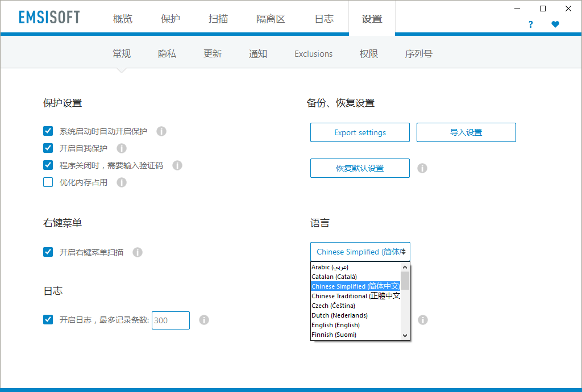Switch to the 保护 tab

171,19
